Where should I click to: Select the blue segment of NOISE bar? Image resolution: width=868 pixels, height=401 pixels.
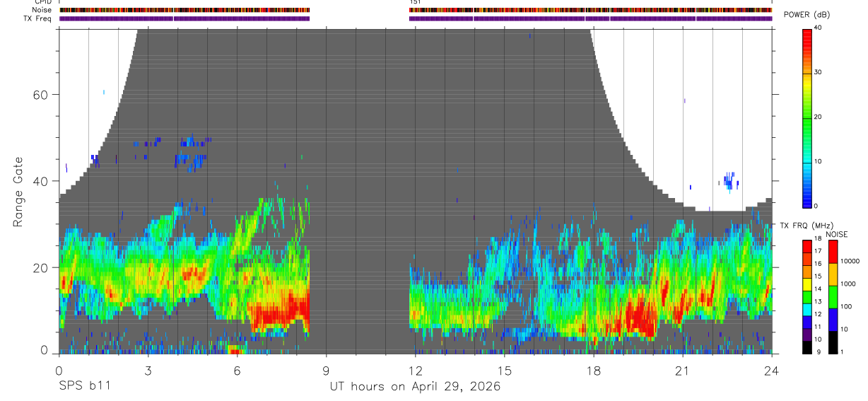(833, 318)
